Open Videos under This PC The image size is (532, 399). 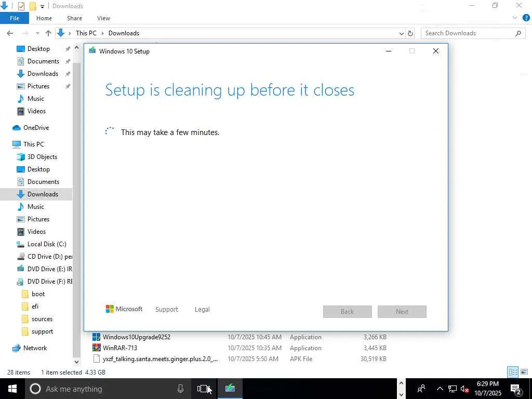pyautogui.click(x=36, y=232)
